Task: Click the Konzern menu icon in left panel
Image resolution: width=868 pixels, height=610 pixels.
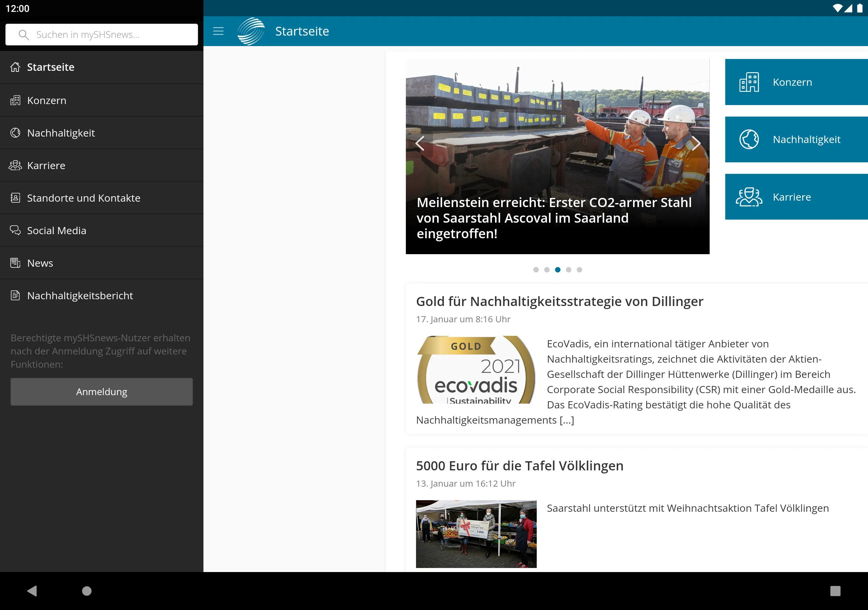Action: click(15, 100)
